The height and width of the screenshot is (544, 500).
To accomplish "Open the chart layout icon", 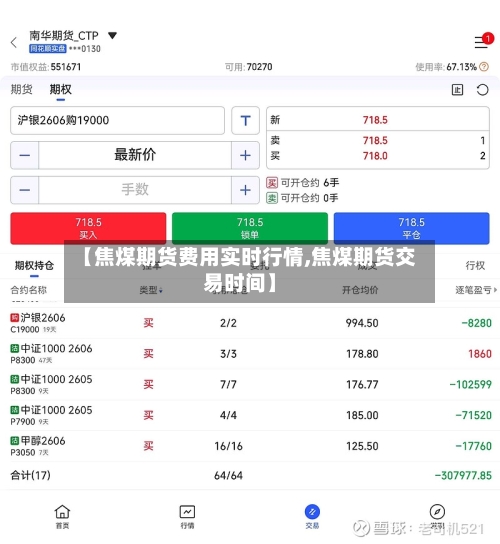I will click(457, 90).
